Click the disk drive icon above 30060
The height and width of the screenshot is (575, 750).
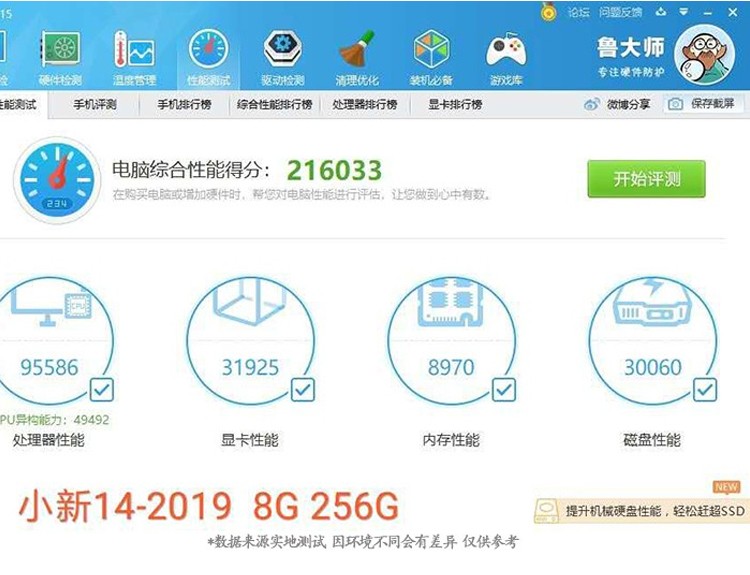652,302
